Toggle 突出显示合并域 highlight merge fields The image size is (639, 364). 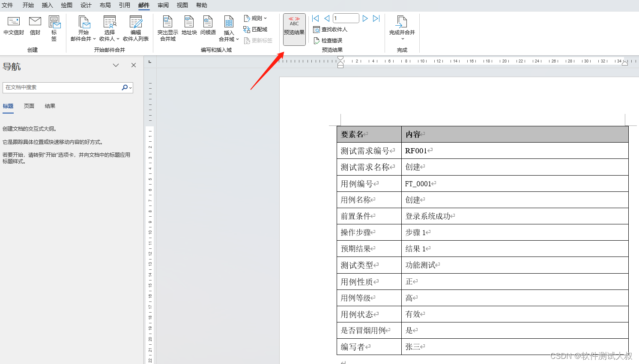(168, 28)
